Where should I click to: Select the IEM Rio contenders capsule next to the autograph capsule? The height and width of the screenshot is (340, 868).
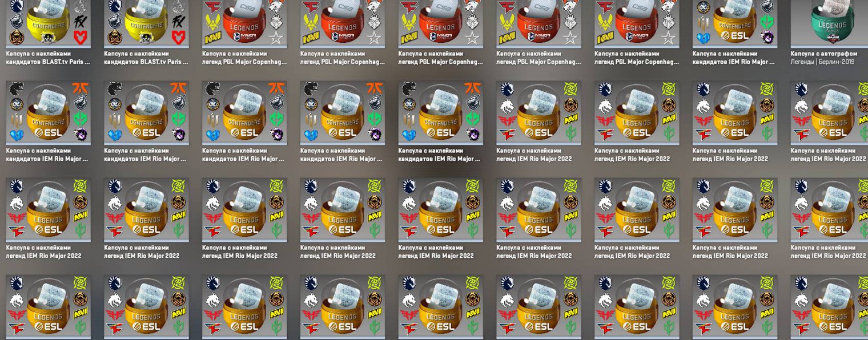point(734,24)
